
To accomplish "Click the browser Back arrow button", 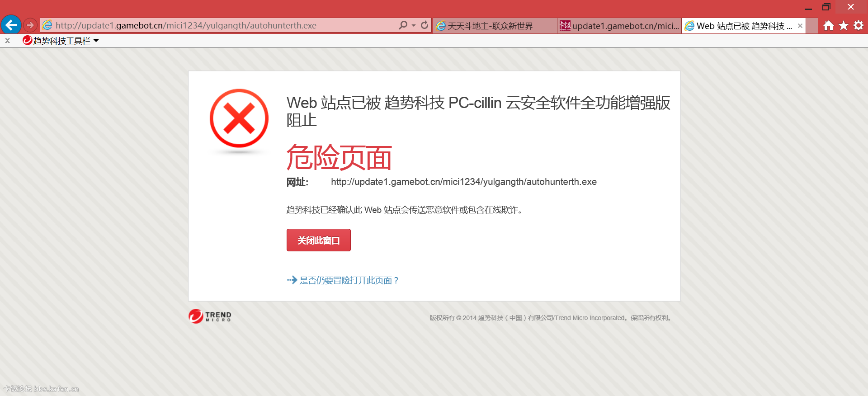I will tap(11, 25).
